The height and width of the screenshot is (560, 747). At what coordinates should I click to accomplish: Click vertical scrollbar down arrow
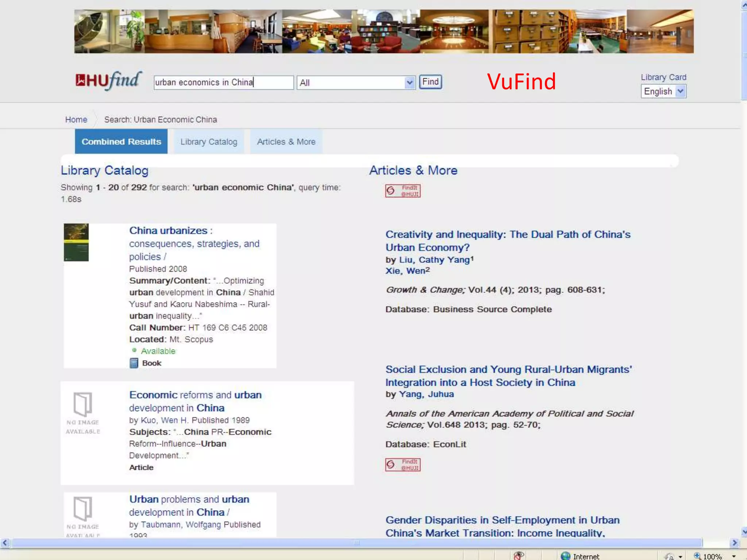click(744, 532)
